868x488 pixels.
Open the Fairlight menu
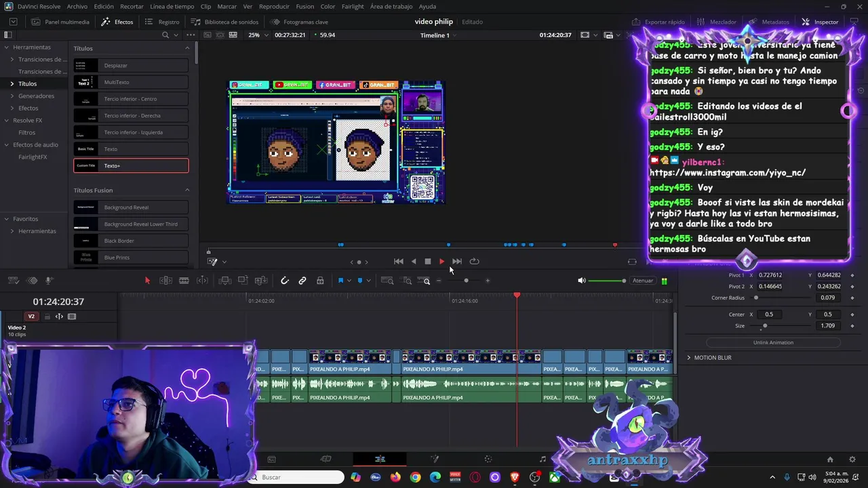tap(353, 6)
